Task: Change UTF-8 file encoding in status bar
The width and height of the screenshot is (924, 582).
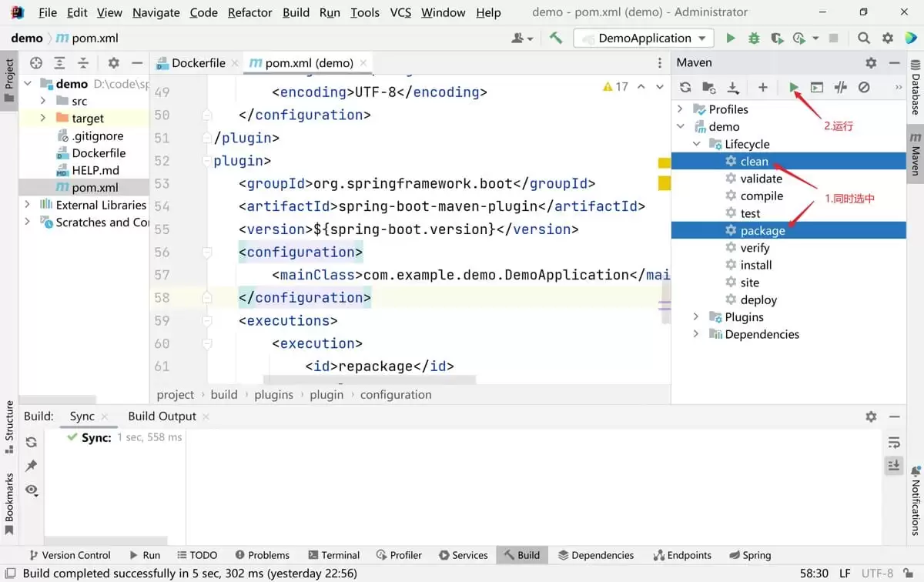Action: point(878,574)
